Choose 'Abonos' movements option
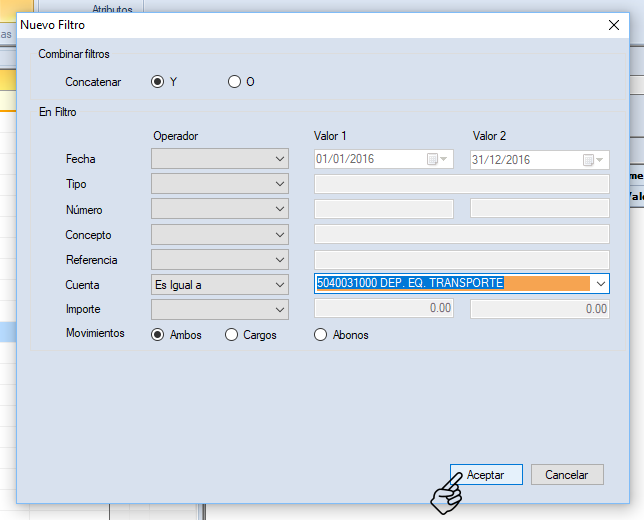The height and width of the screenshot is (520, 644). click(x=321, y=335)
